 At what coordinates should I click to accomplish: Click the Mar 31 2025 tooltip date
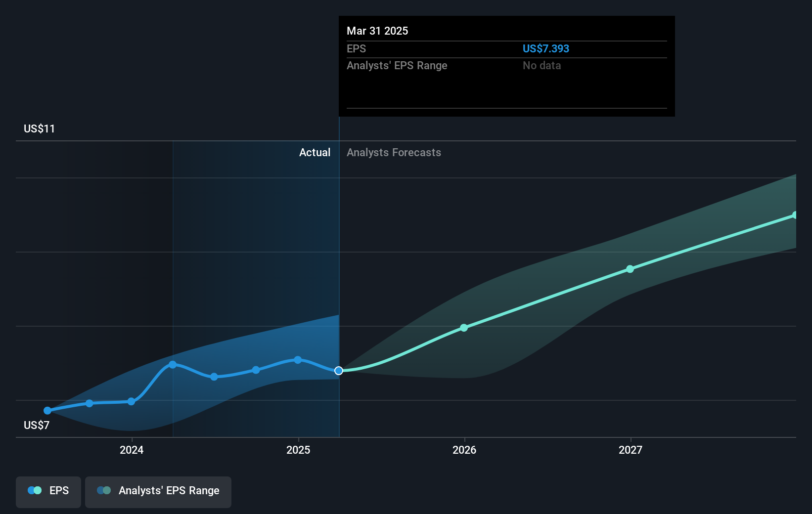click(x=377, y=31)
